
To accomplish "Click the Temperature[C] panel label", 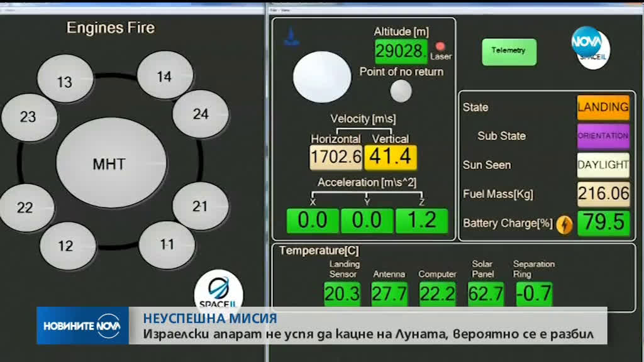I will tap(319, 251).
